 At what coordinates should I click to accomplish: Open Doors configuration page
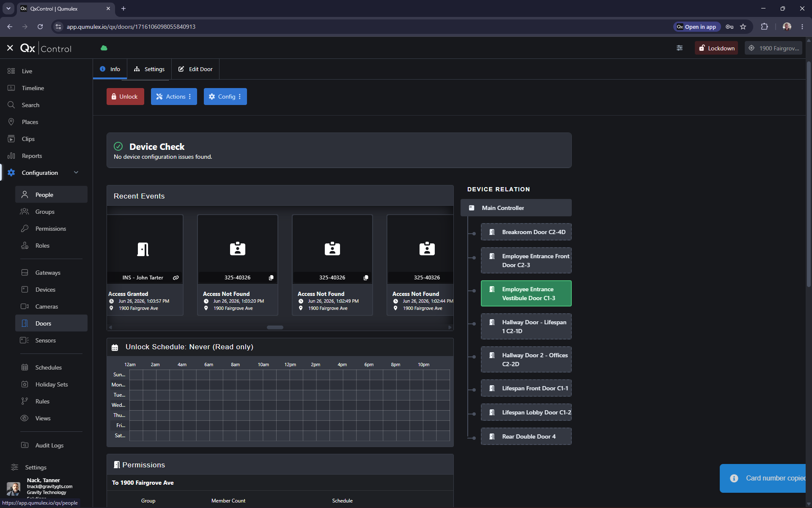pos(51,323)
